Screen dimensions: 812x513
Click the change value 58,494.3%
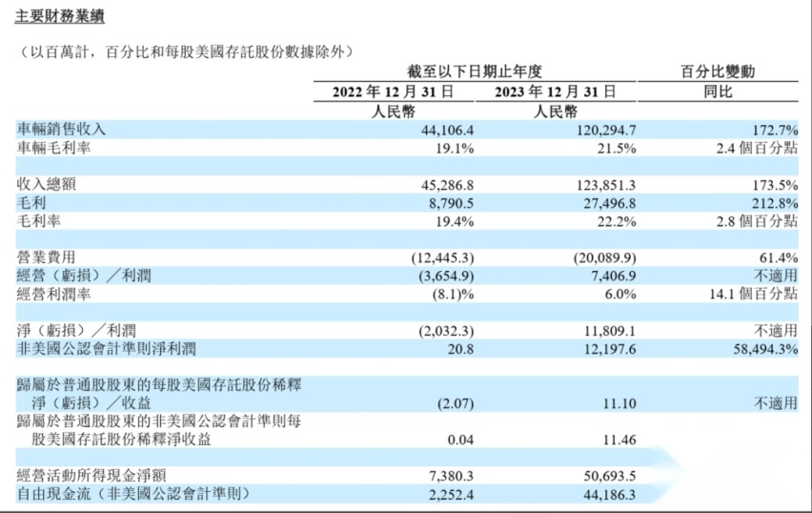[x=765, y=350]
